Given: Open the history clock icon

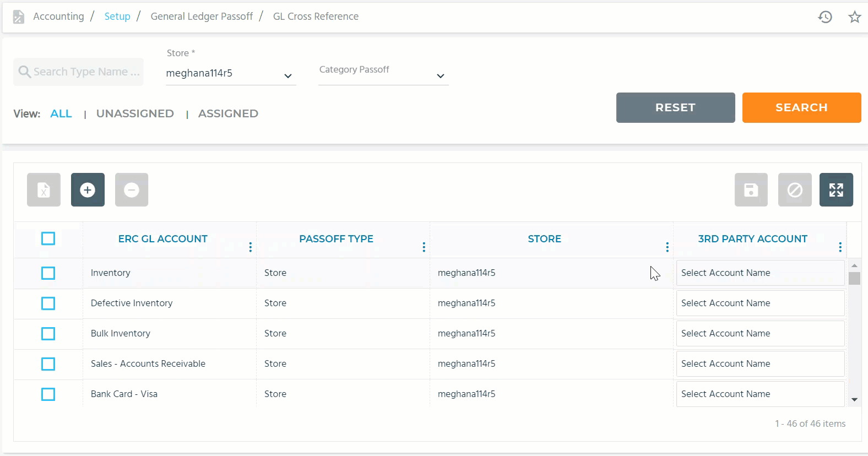Looking at the screenshot, I should [x=824, y=17].
